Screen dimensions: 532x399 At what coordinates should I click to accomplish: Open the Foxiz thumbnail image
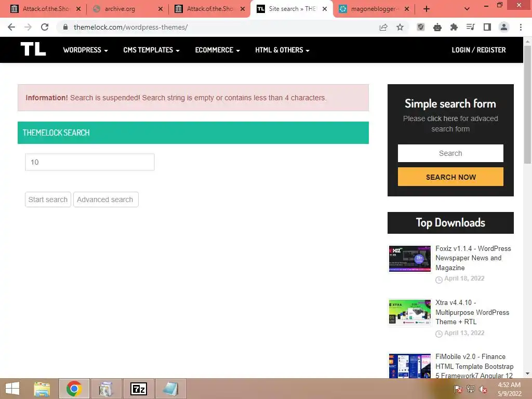click(x=409, y=259)
